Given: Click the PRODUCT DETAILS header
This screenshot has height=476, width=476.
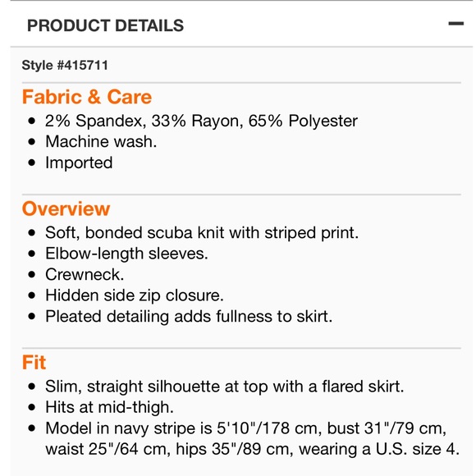Looking at the screenshot, I should [x=105, y=25].
